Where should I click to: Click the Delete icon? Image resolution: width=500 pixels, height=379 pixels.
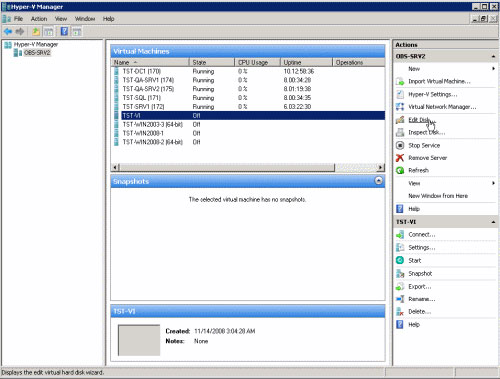click(400, 312)
